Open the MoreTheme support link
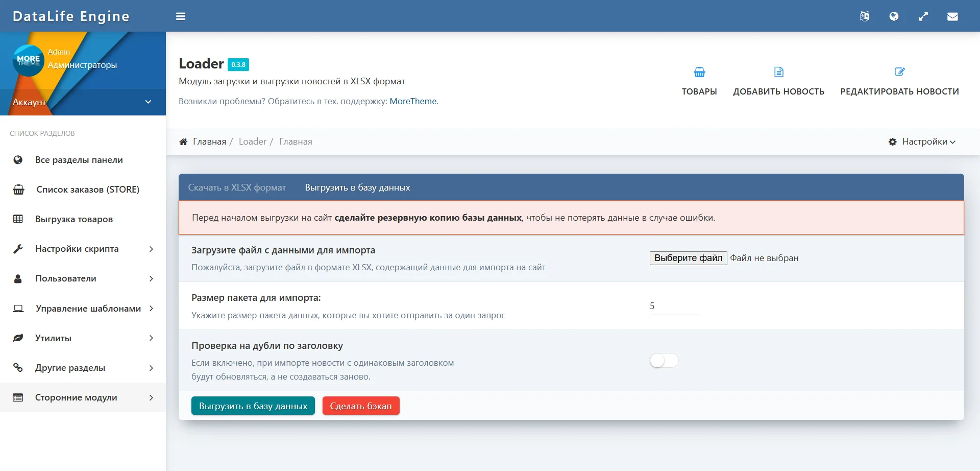Screen dimensions: 980x471 [413, 101]
